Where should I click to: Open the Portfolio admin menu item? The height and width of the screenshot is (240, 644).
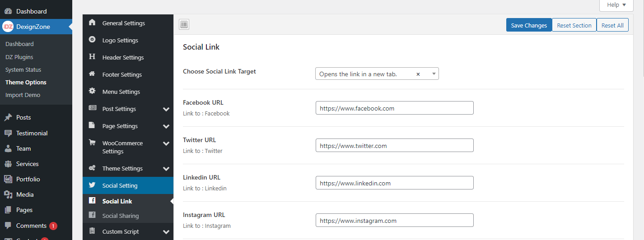(28, 179)
